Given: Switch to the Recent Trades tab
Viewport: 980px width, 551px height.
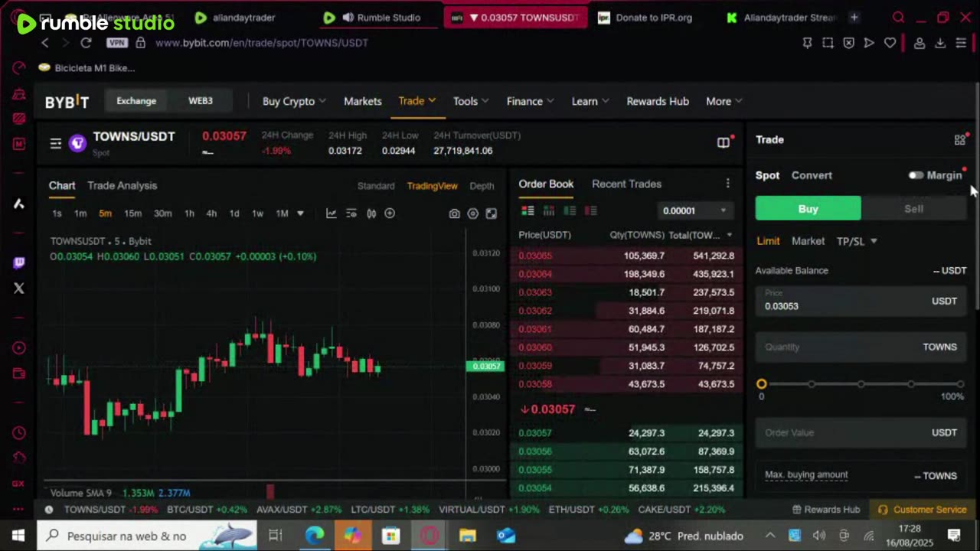Looking at the screenshot, I should coord(626,184).
